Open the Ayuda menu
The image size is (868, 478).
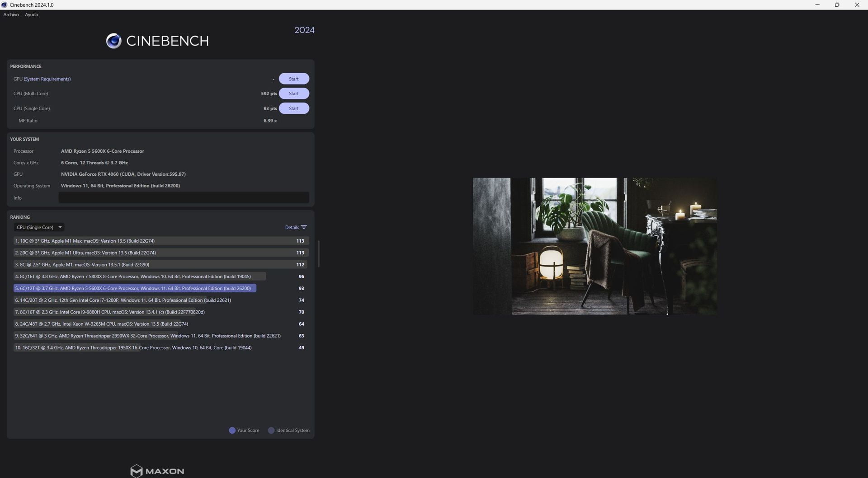[x=31, y=14]
